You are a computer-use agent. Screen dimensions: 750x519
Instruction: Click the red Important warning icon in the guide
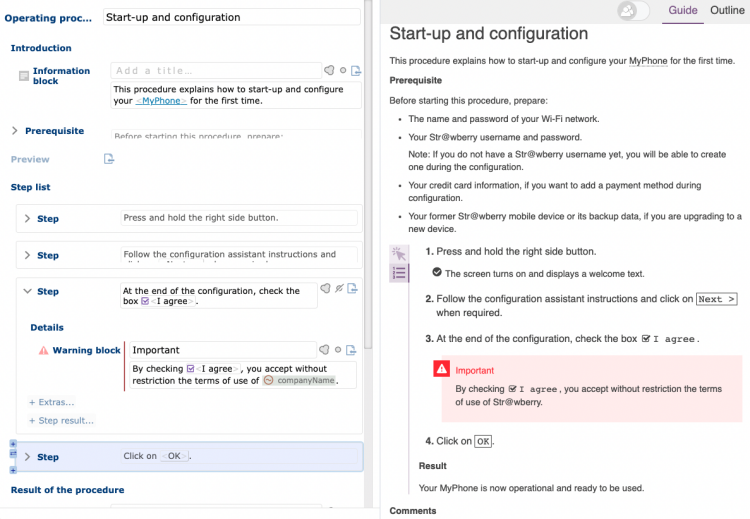coord(441,369)
